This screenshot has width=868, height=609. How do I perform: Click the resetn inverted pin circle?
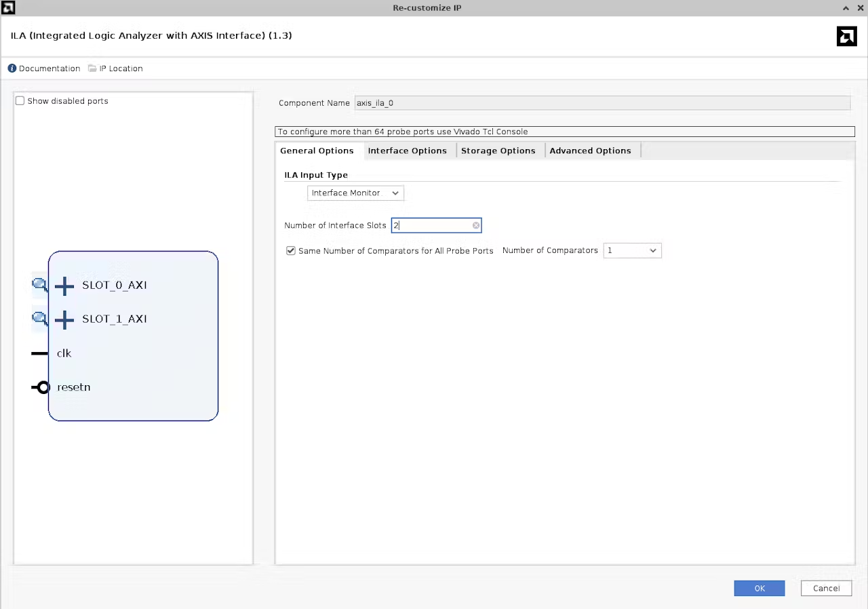(43, 387)
